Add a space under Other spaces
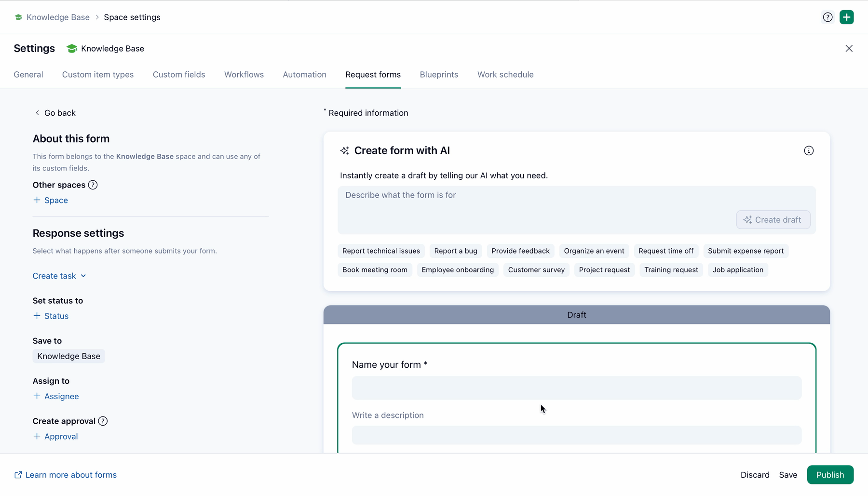The image size is (868, 496). pyautogui.click(x=51, y=200)
